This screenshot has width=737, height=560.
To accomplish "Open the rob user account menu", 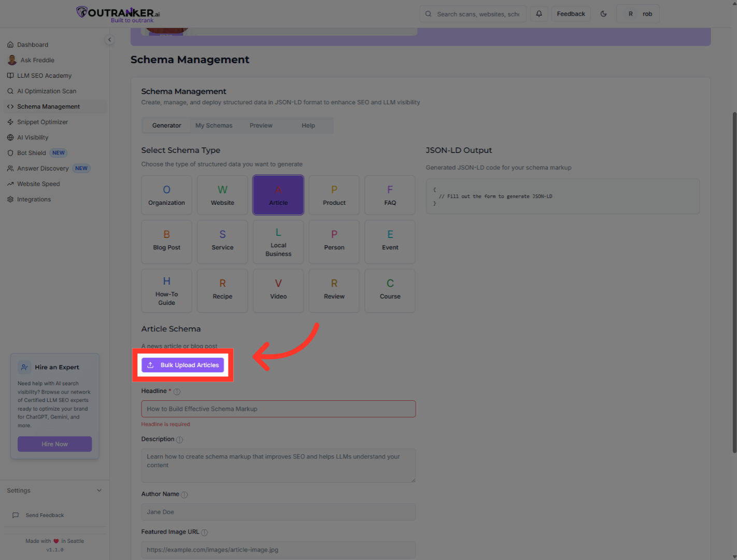I will [x=638, y=14].
